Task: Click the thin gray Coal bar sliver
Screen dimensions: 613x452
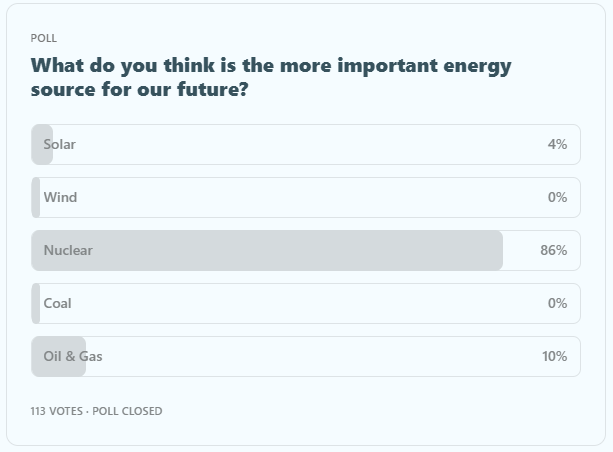Action: click(36, 303)
